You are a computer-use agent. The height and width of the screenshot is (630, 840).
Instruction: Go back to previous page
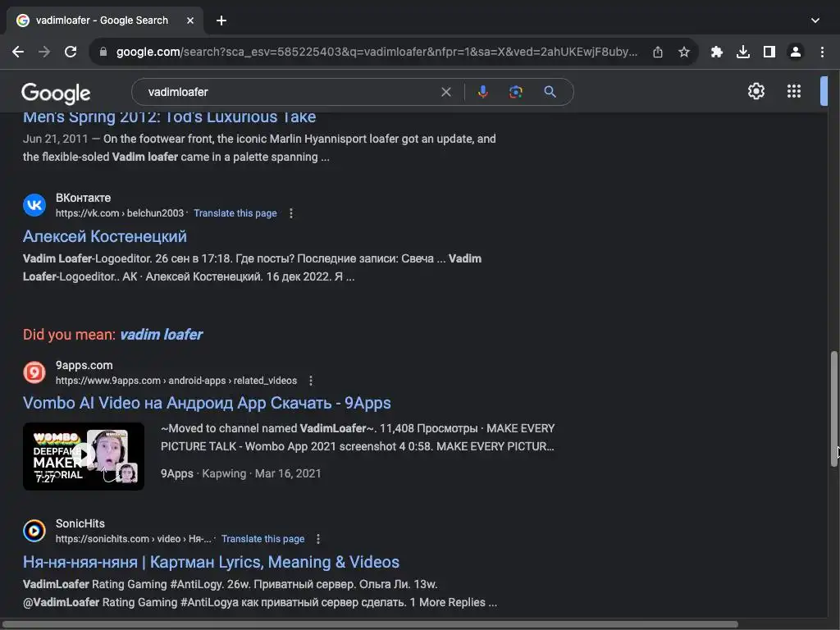18,52
